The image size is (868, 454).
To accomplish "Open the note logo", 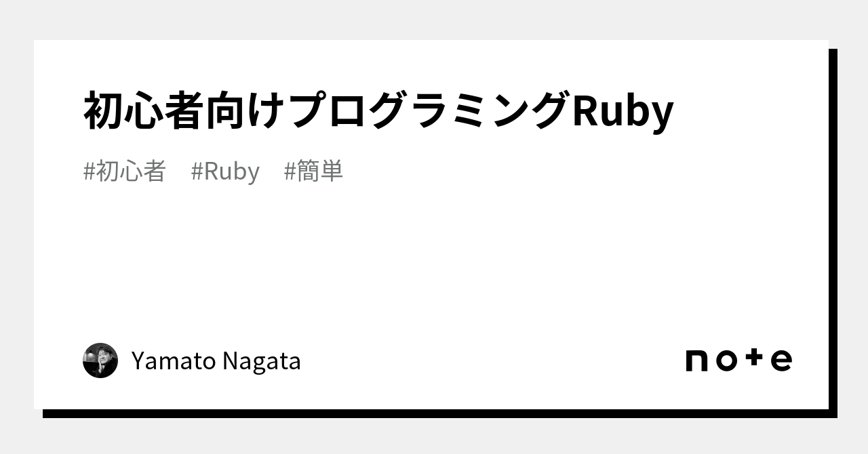I will tap(738, 360).
